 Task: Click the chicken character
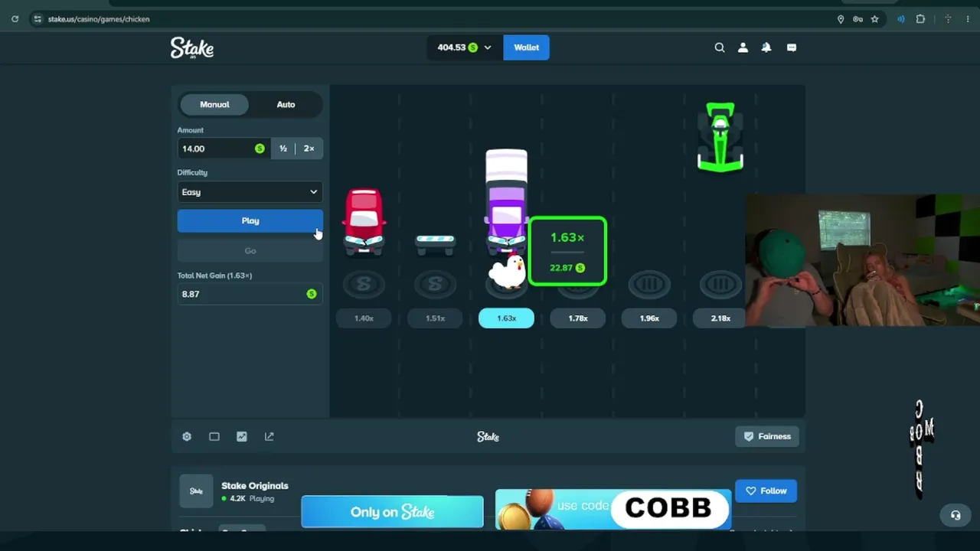(x=507, y=270)
